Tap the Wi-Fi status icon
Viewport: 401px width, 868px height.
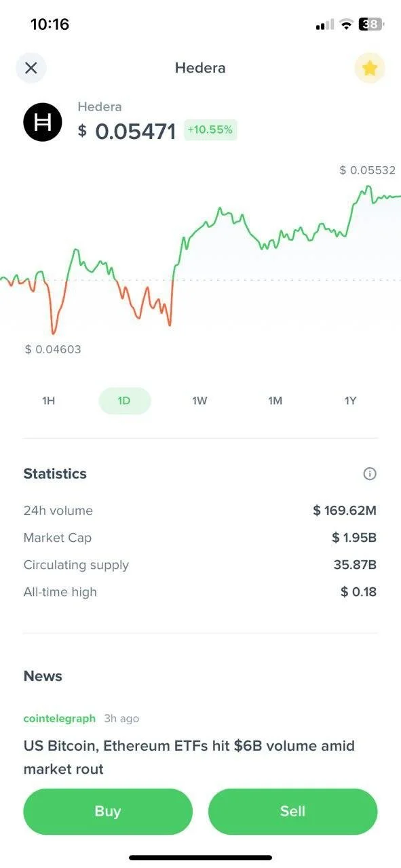tap(347, 24)
